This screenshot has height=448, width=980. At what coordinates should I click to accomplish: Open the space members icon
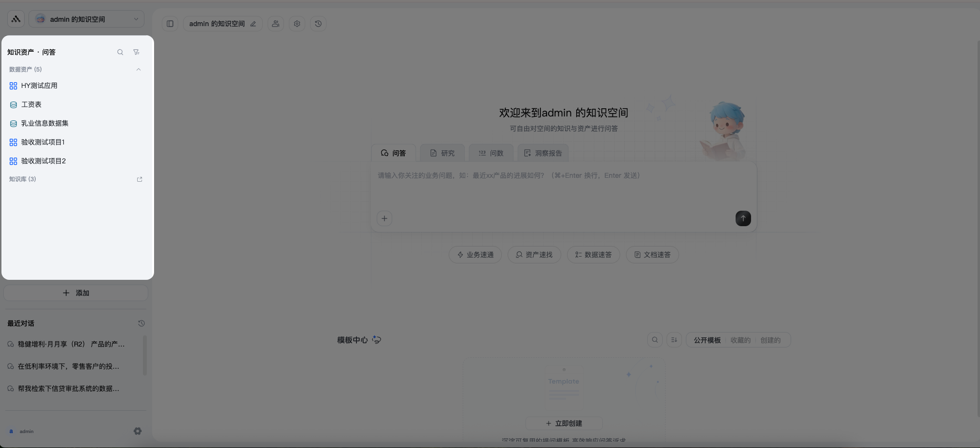(276, 24)
